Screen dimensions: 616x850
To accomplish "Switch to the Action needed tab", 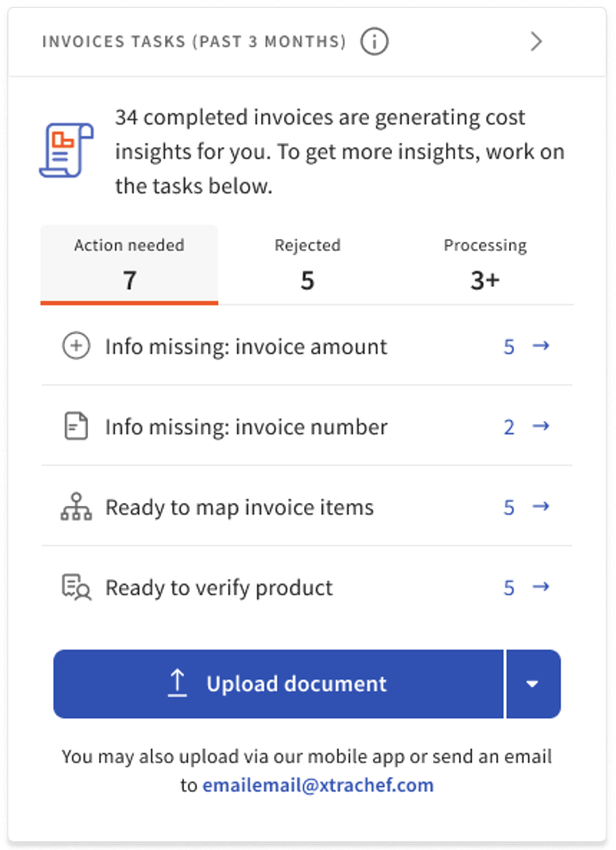I will pos(129,264).
